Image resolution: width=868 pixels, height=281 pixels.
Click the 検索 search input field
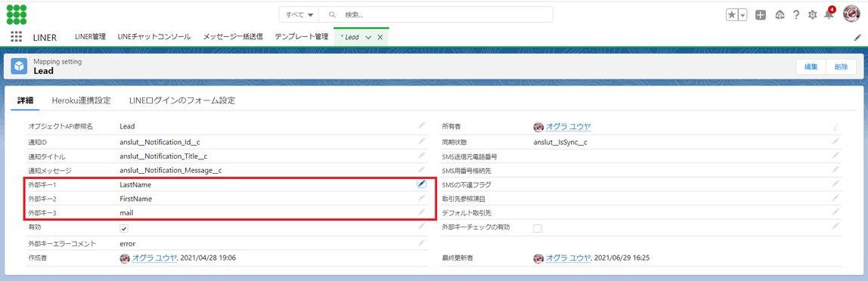[436, 14]
